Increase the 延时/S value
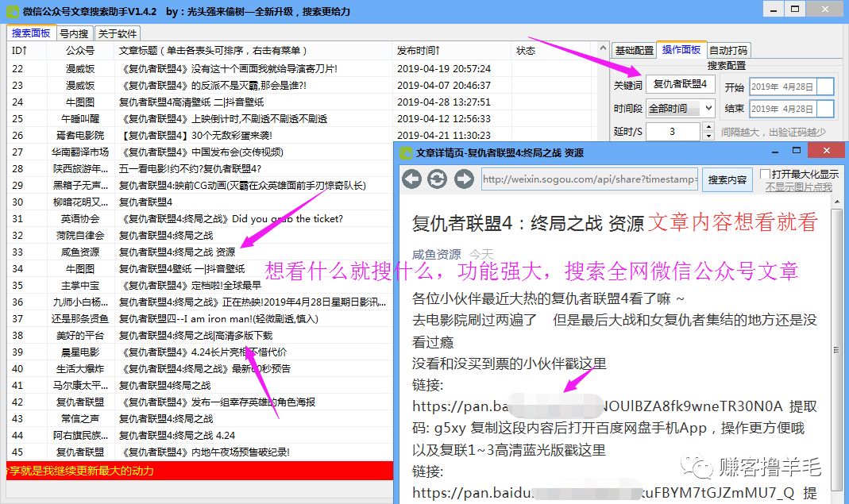 click(708, 127)
